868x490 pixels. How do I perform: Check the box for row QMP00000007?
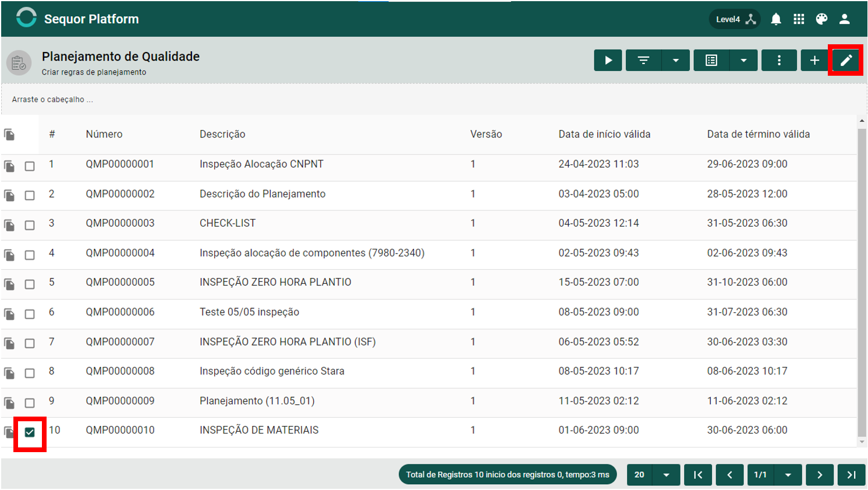[30, 343]
